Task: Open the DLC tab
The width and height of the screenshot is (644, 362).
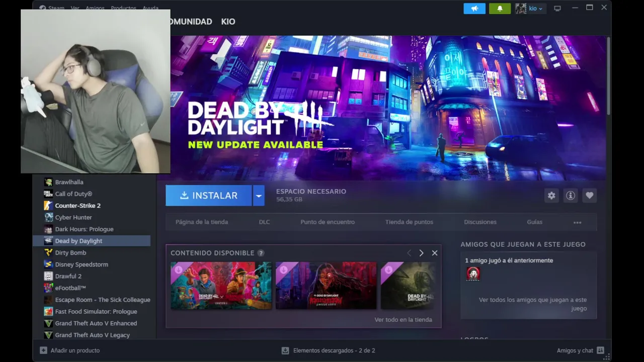Action: click(x=264, y=222)
